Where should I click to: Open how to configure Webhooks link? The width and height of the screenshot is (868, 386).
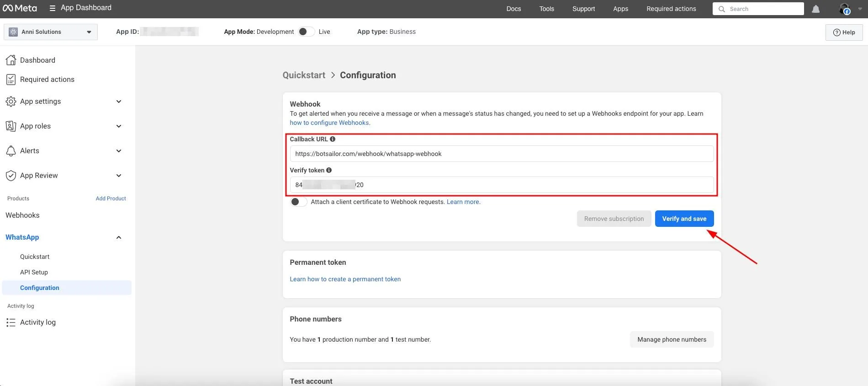(x=329, y=123)
